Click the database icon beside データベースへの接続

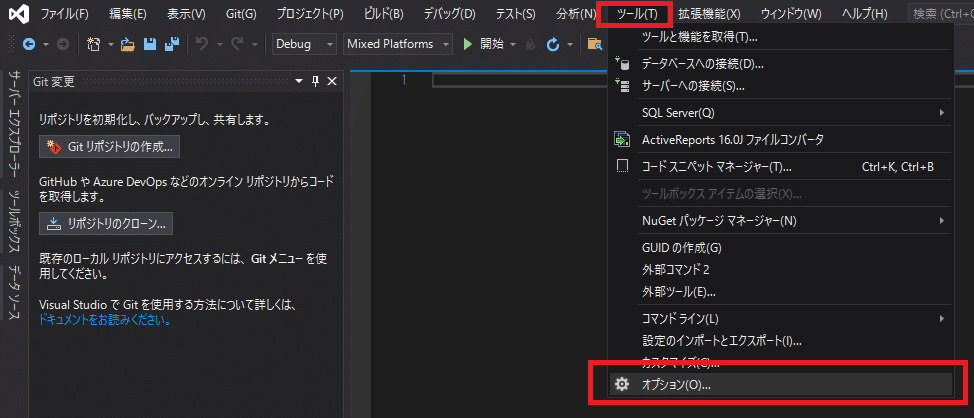click(622, 63)
